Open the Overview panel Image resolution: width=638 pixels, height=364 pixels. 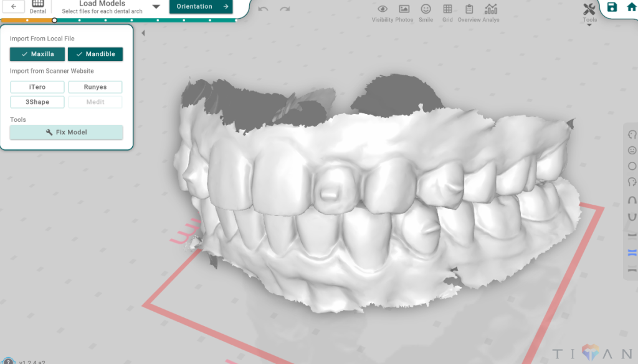coord(469,12)
